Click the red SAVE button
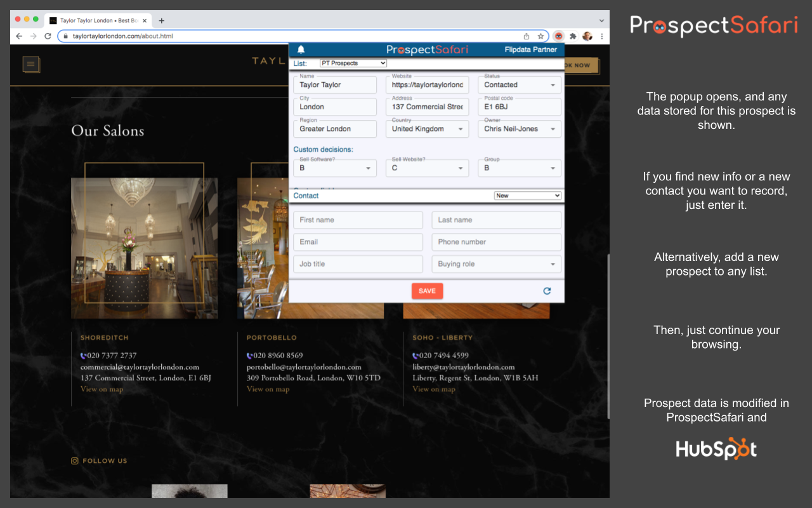The image size is (812, 508). [x=427, y=291]
